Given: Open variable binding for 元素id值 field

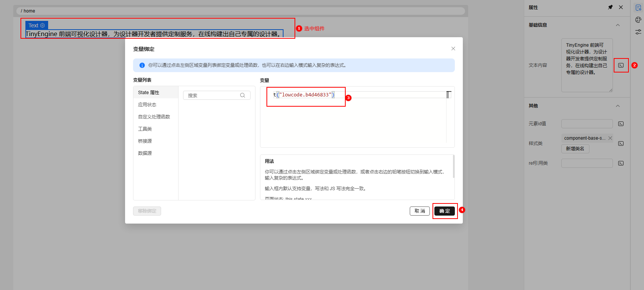Looking at the screenshot, I should [621, 124].
